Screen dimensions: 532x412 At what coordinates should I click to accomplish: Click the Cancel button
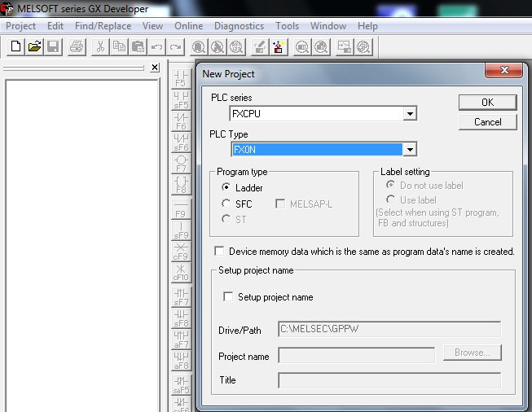coord(487,122)
